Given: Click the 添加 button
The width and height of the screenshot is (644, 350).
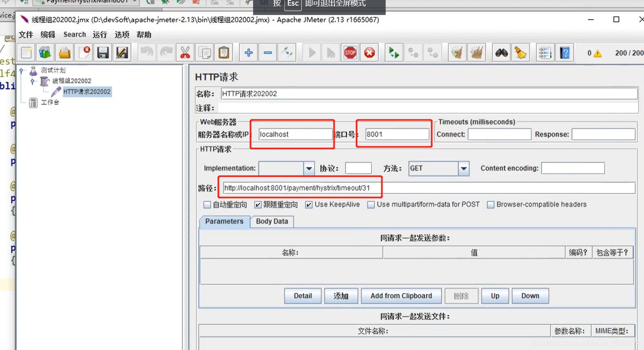Looking at the screenshot, I should pos(341,296).
